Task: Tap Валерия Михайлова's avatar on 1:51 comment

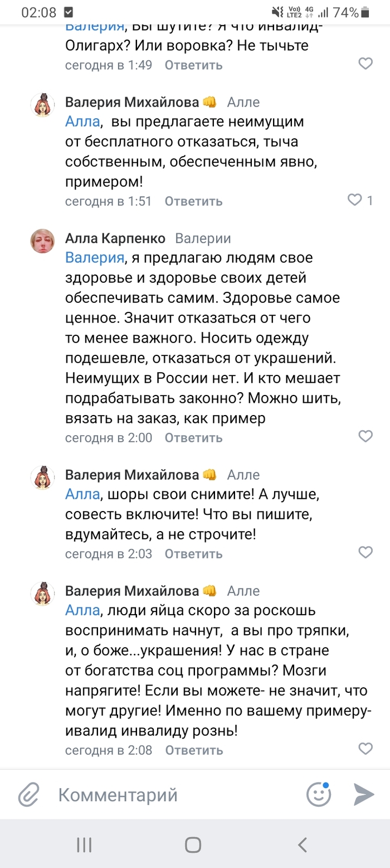Action: [x=42, y=105]
